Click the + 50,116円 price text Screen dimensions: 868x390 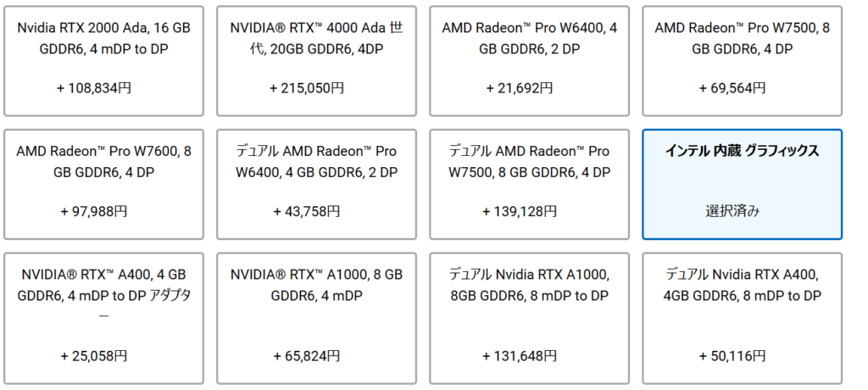732,355
